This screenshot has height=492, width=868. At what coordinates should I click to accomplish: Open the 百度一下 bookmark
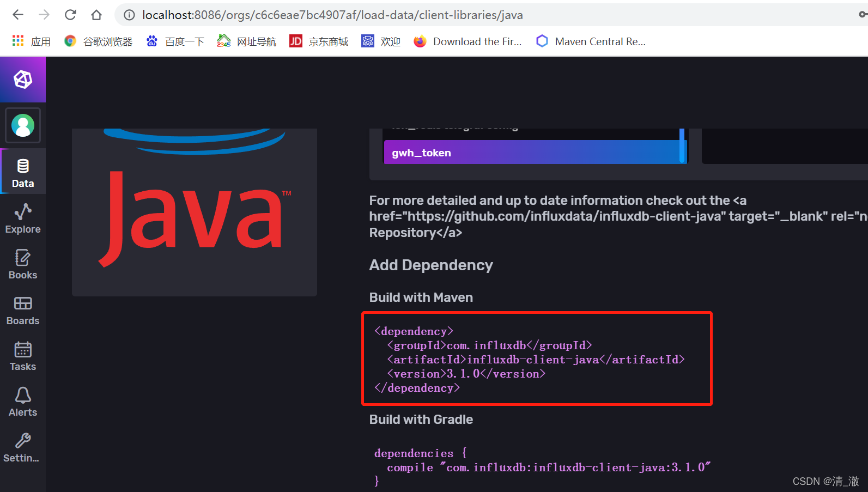[175, 41]
